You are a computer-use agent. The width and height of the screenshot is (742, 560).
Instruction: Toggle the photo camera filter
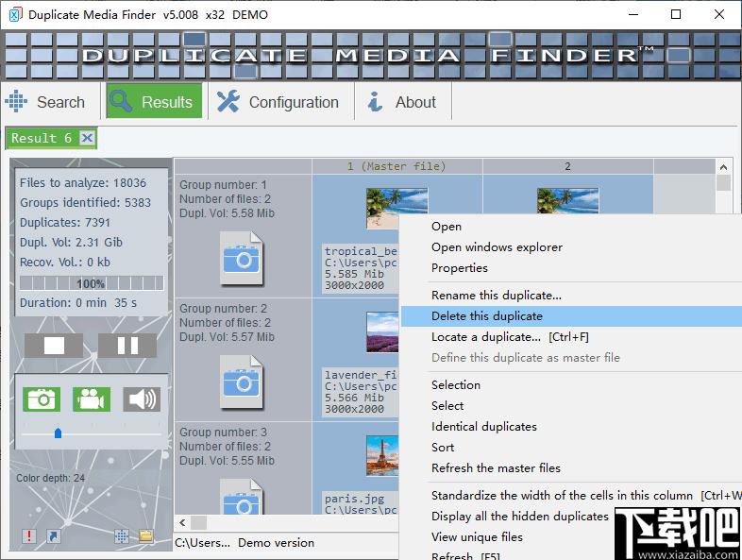(x=42, y=399)
